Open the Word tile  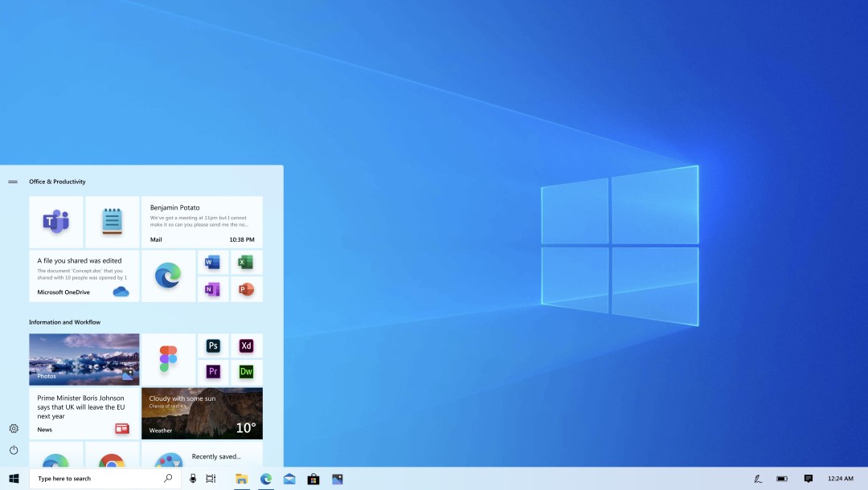click(x=213, y=262)
